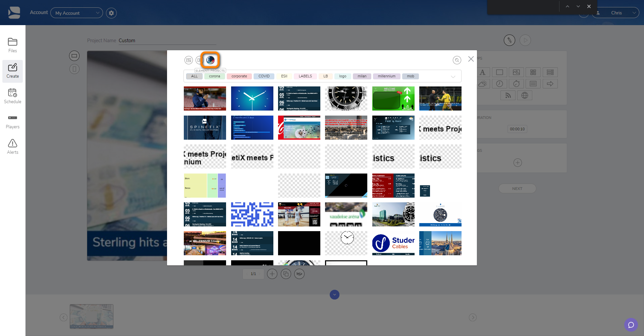The image size is (644, 336).
Task: Open the search icon in media dialog
Action: click(457, 60)
